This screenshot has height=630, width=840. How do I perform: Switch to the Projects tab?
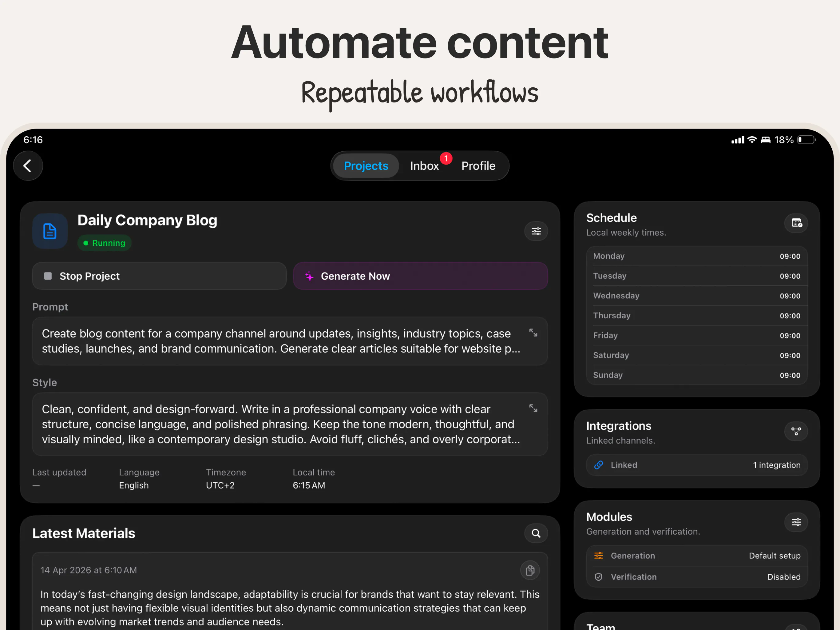(x=366, y=166)
